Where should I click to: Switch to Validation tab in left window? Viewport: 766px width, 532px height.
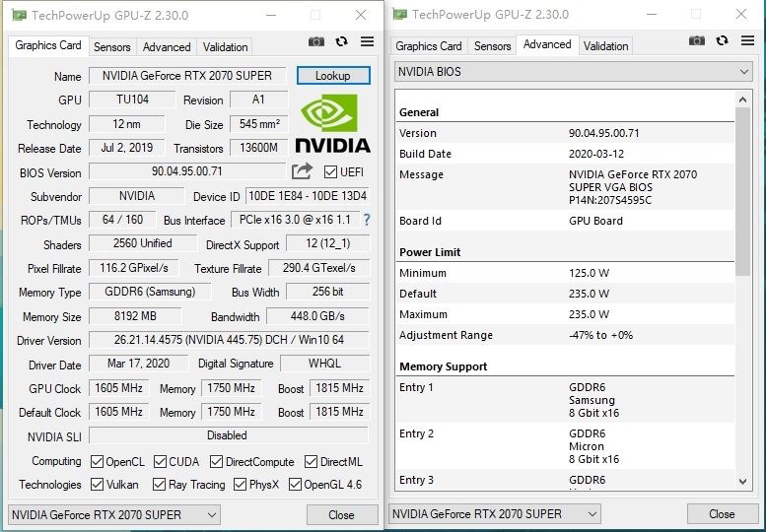(x=225, y=47)
